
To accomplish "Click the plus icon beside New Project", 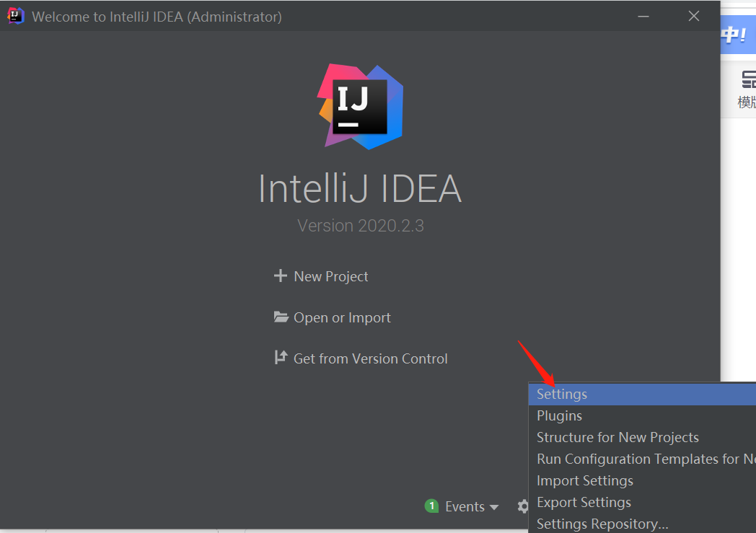I will (281, 276).
